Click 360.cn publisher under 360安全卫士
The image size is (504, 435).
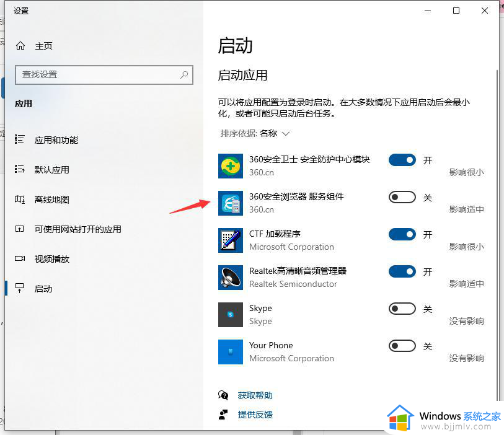262,172
